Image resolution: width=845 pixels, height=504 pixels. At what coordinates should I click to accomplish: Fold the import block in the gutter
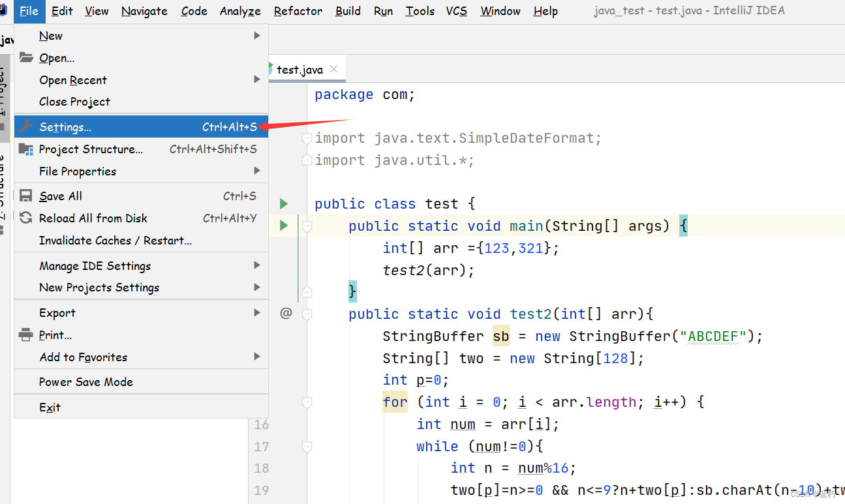(x=307, y=138)
